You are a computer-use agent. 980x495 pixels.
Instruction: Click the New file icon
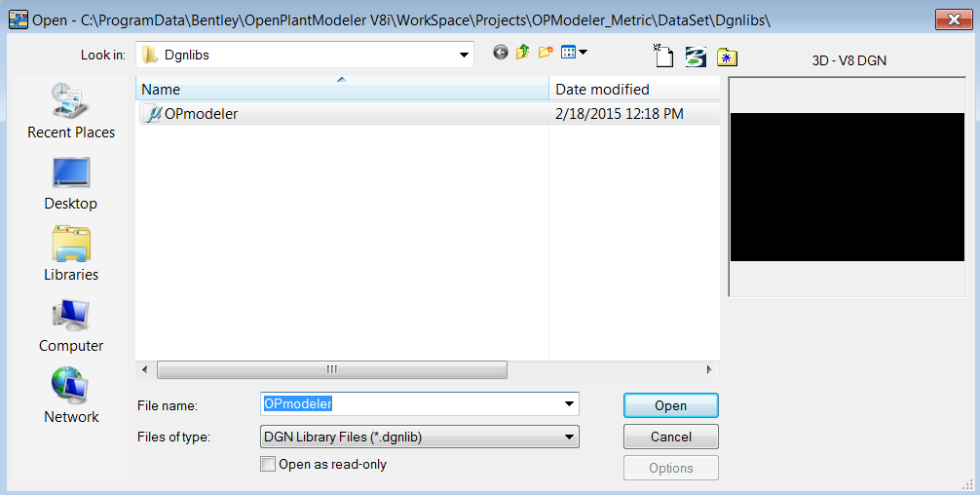tap(663, 56)
